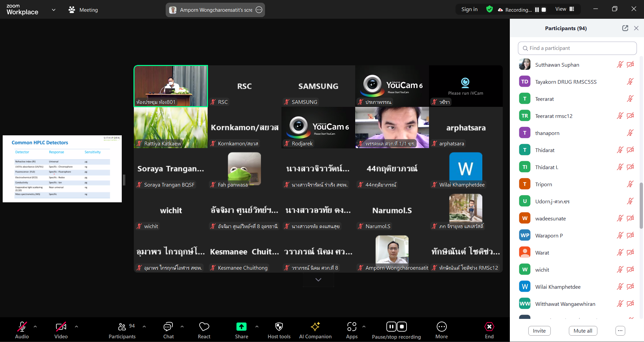
Task: Open the Meeting tab
Action: click(83, 10)
